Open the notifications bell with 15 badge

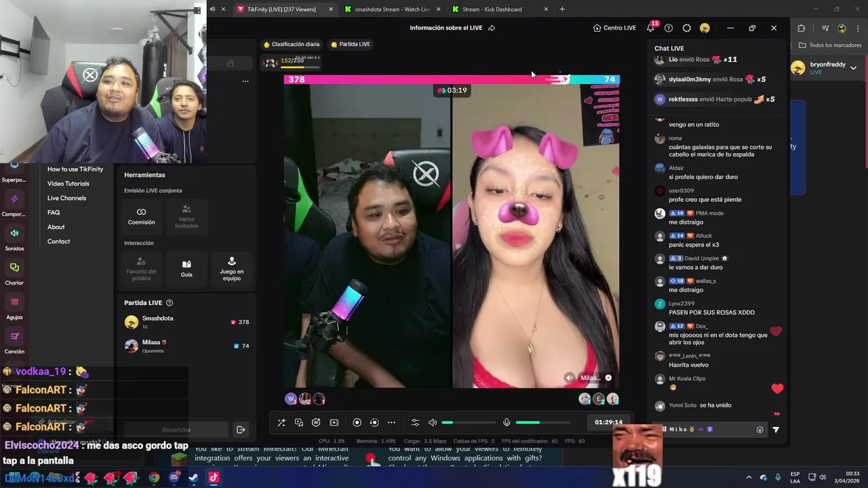click(651, 28)
